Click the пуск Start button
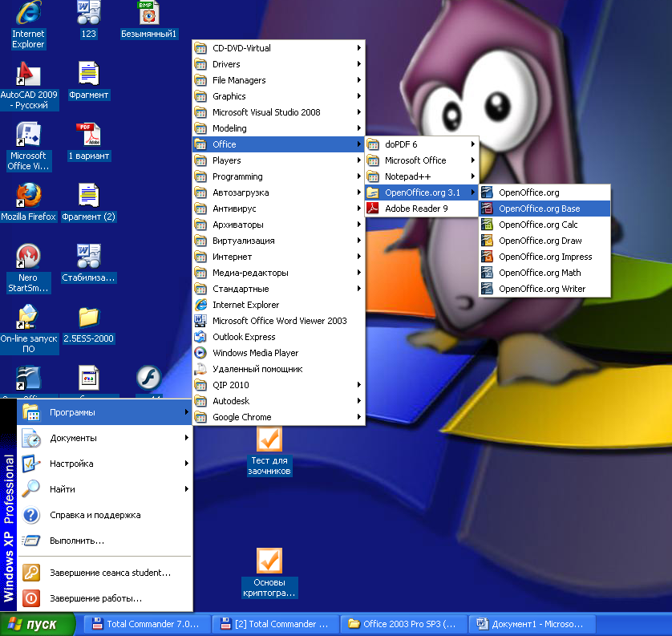This screenshot has height=636, width=672. (37, 625)
